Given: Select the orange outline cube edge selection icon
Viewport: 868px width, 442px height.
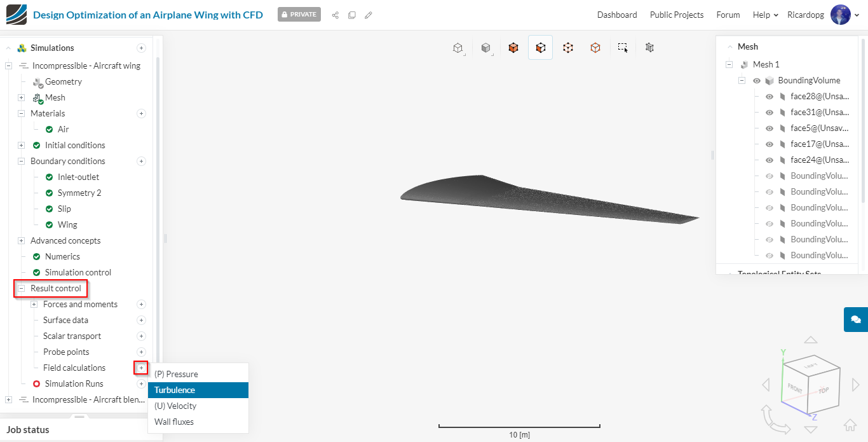Looking at the screenshot, I should pos(595,48).
